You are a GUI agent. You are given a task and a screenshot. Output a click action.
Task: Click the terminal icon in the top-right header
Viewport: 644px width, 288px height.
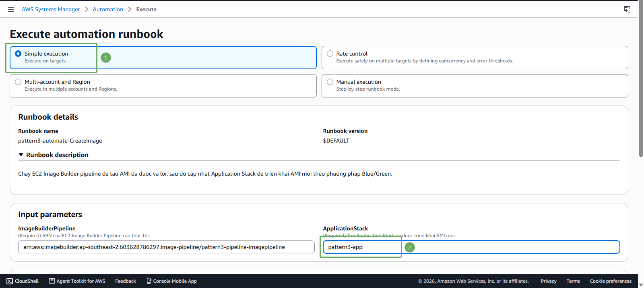tap(627, 9)
